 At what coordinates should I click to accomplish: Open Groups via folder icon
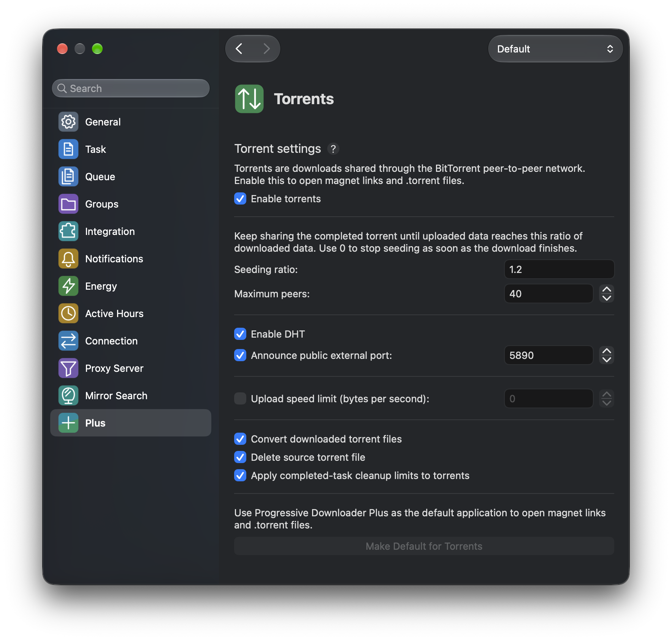pyautogui.click(x=68, y=204)
